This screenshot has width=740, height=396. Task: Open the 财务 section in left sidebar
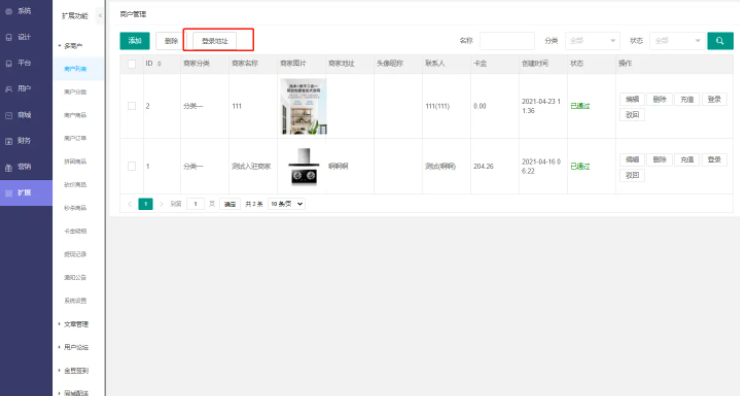[19, 141]
